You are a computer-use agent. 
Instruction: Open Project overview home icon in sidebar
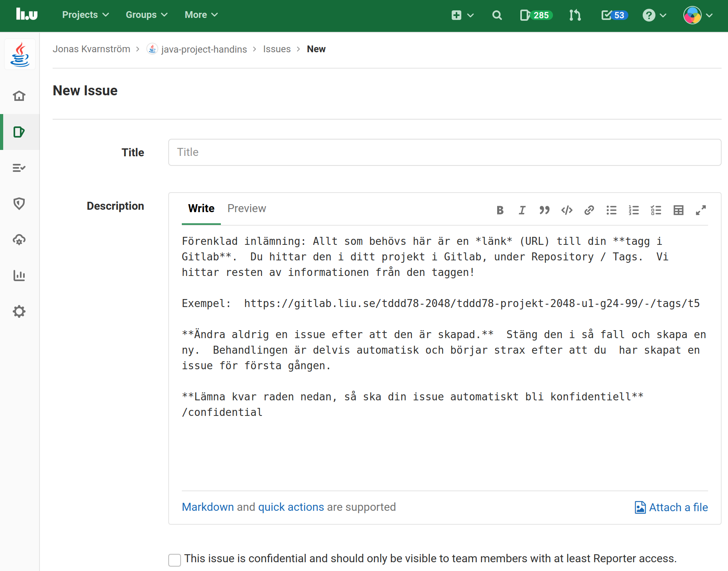tap(19, 96)
